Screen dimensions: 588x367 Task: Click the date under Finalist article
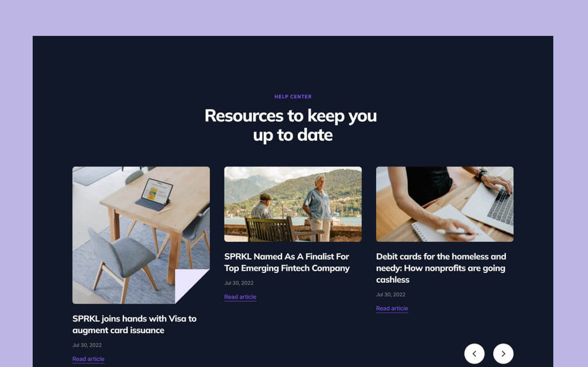tap(239, 283)
